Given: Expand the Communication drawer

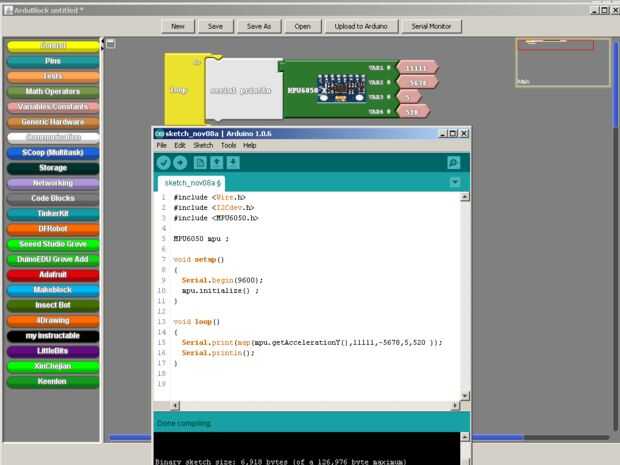Looking at the screenshot, I should (x=53, y=137).
